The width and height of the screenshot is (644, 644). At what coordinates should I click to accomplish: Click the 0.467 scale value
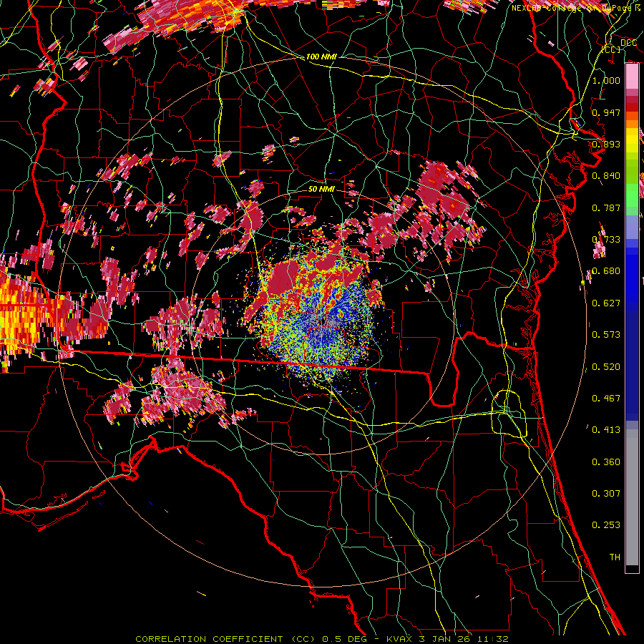[606, 399]
